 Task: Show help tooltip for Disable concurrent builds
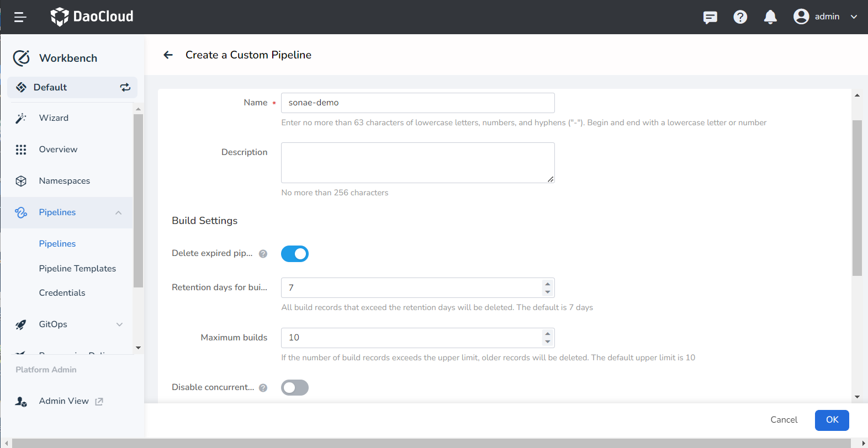(x=263, y=388)
